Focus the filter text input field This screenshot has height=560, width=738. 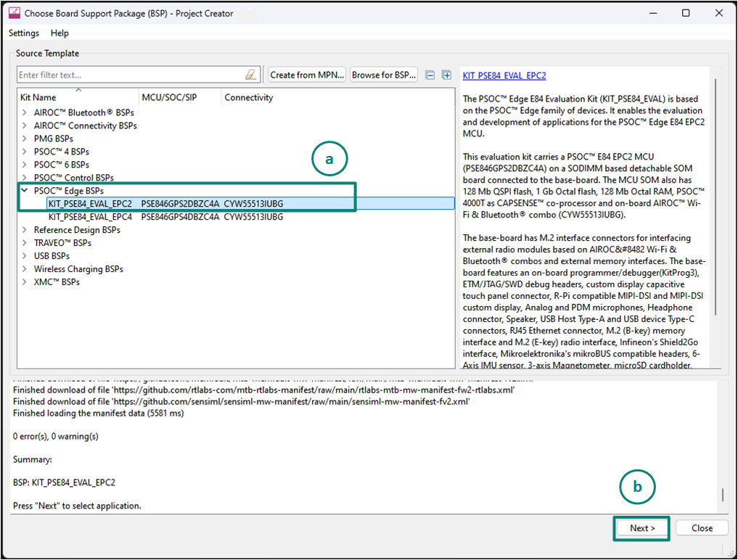click(131, 75)
